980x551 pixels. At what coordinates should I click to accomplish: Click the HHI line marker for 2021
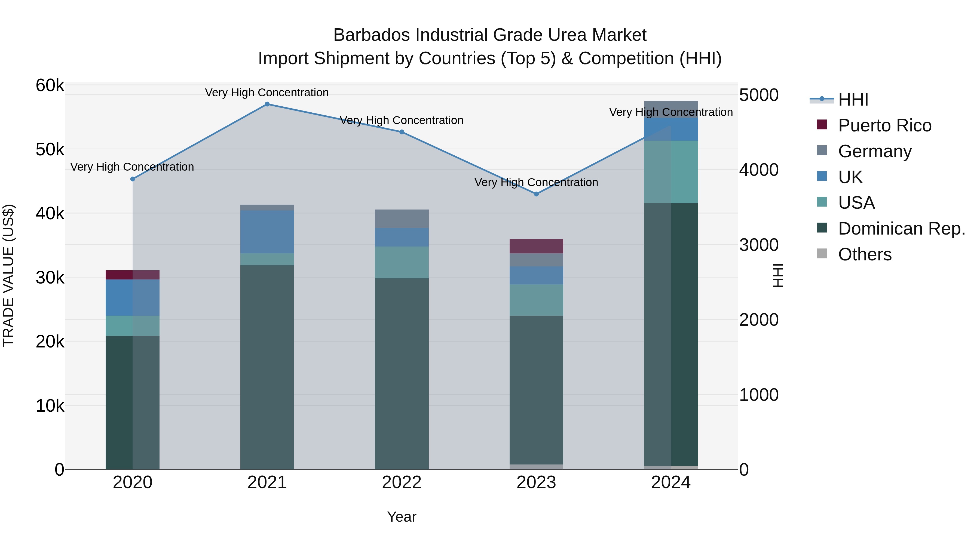coord(267,104)
